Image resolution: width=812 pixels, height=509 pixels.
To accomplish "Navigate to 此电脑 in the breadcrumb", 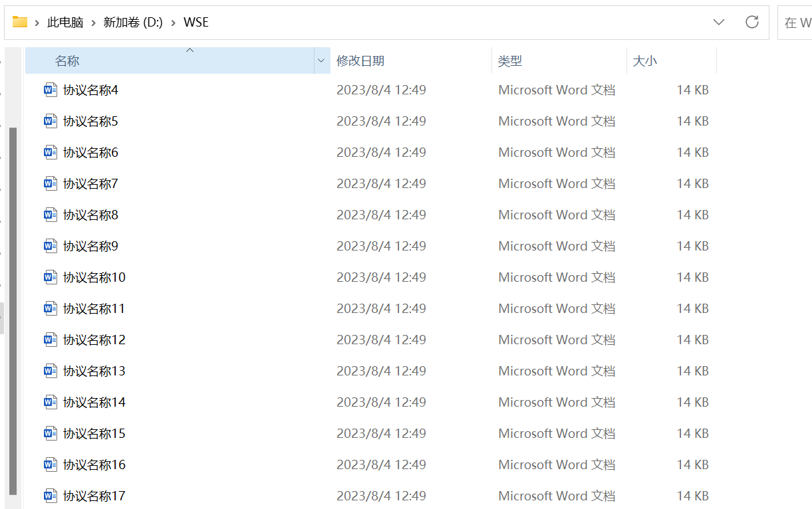I will pos(65,23).
